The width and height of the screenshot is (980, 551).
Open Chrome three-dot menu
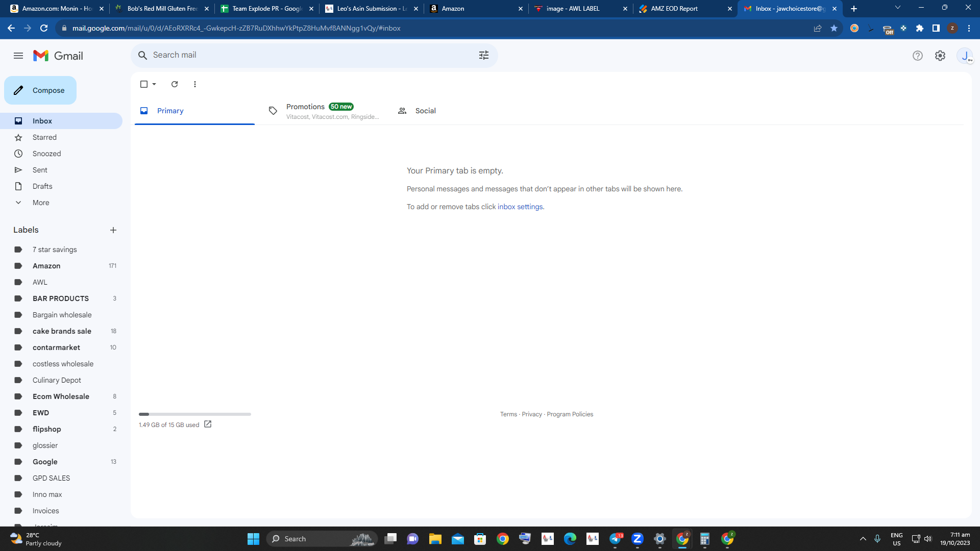(969, 28)
